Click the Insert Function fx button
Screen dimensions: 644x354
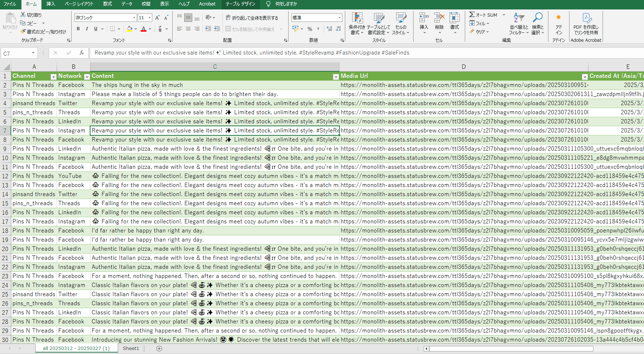pos(82,53)
